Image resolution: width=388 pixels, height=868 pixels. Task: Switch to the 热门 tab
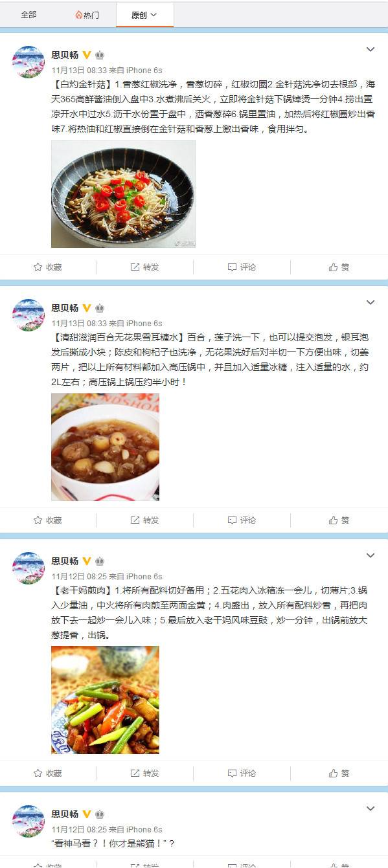click(x=87, y=14)
